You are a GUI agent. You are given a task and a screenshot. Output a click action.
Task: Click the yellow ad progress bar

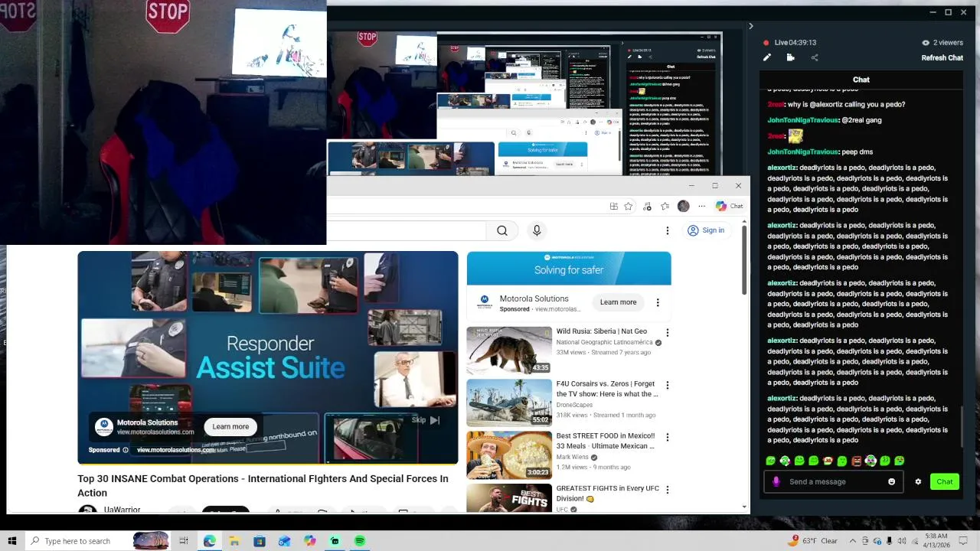click(x=268, y=465)
